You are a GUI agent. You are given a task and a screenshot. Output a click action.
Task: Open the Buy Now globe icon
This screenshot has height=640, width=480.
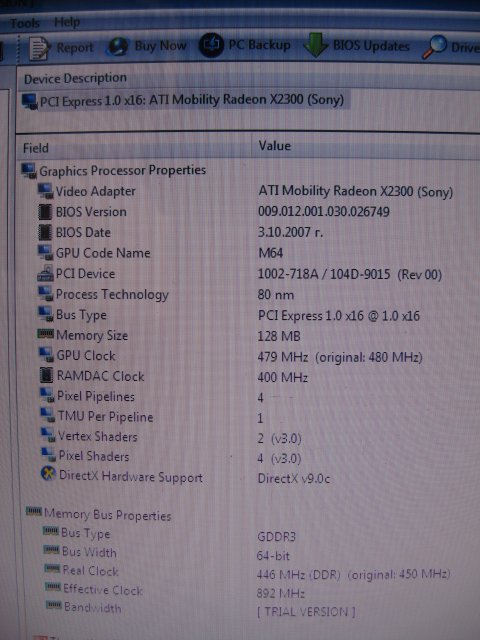(117, 47)
